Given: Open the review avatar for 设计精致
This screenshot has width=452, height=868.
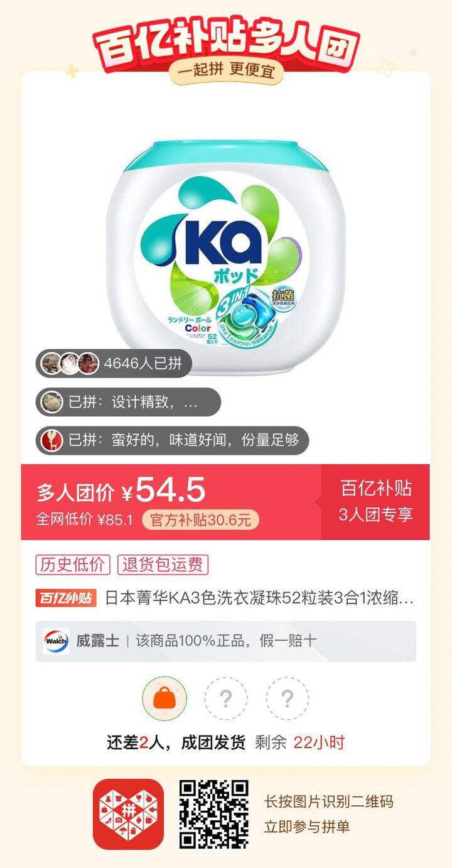Looking at the screenshot, I should click(x=52, y=402).
